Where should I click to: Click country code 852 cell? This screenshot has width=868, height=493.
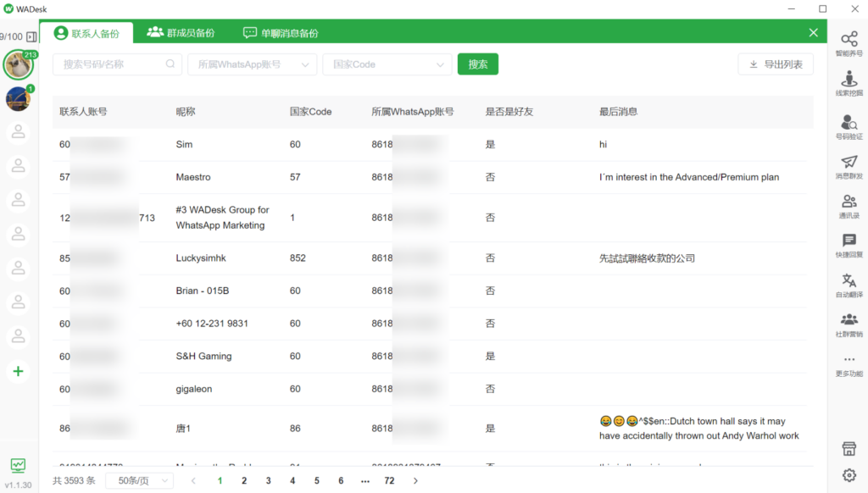[x=298, y=258]
